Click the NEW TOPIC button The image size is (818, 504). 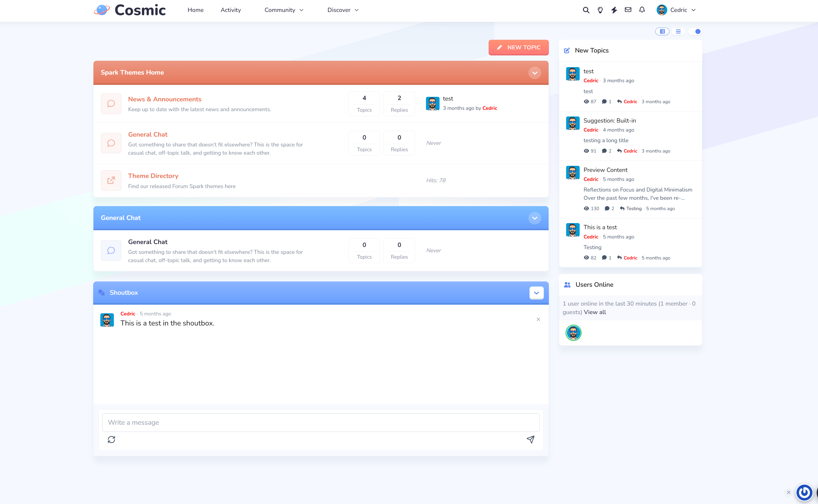pos(519,47)
